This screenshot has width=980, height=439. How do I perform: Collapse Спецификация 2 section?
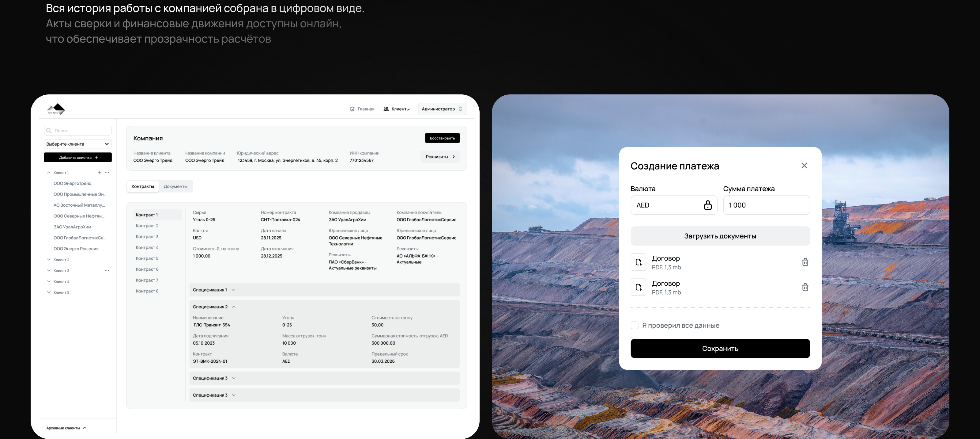[x=234, y=307]
